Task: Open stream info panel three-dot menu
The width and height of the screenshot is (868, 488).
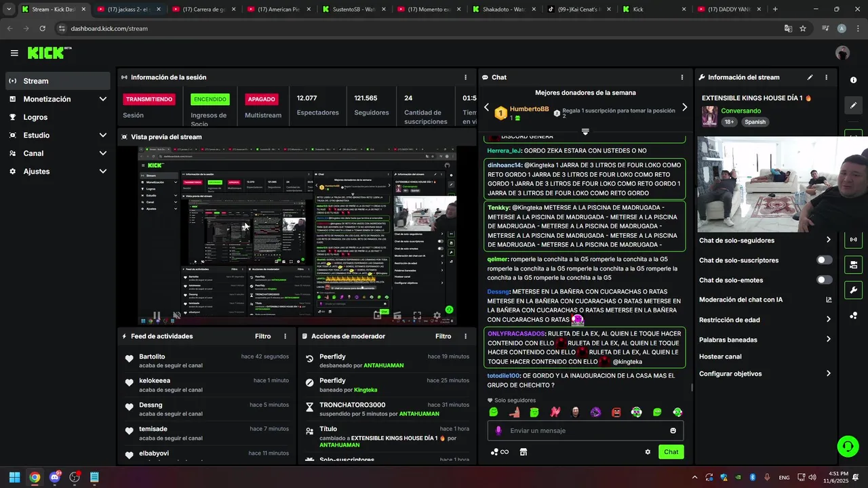Action: [826, 77]
